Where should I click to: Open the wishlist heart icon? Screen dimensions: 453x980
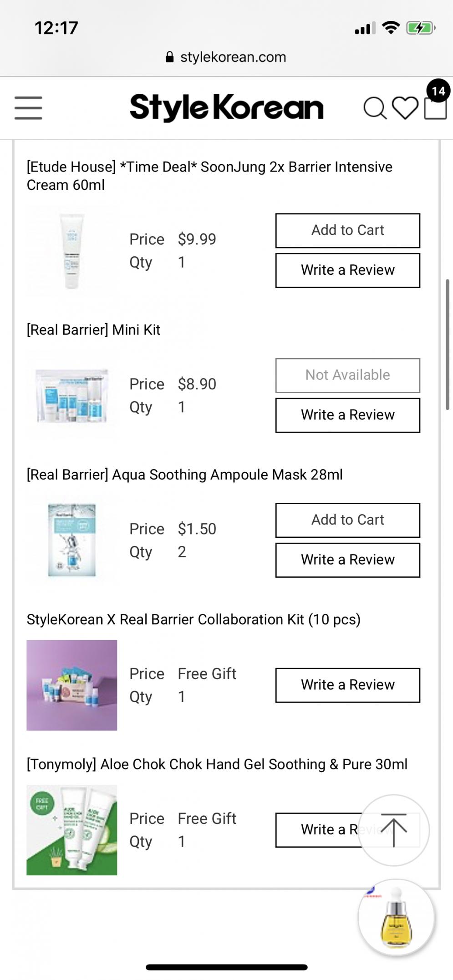coord(405,108)
